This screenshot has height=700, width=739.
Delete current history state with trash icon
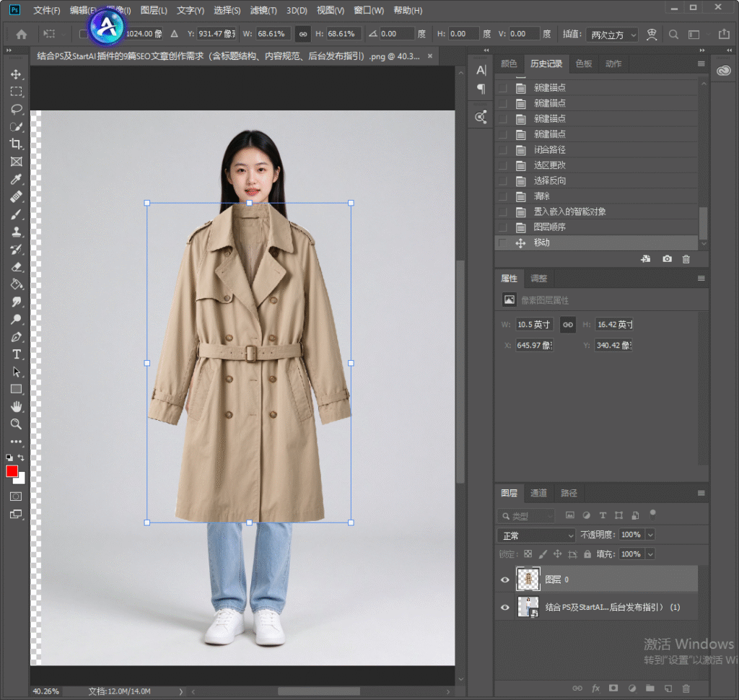click(x=686, y=259)
